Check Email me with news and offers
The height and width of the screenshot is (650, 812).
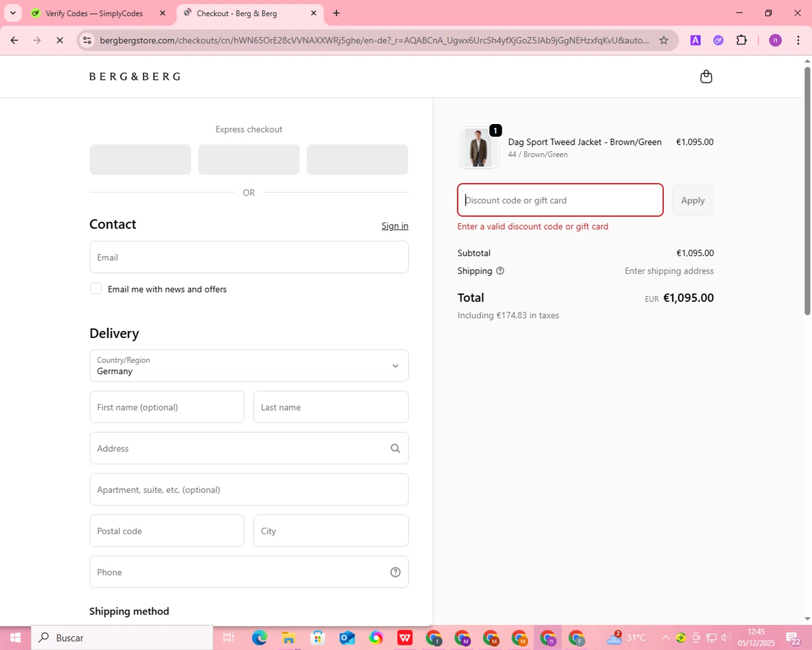(x=96, y=289)
